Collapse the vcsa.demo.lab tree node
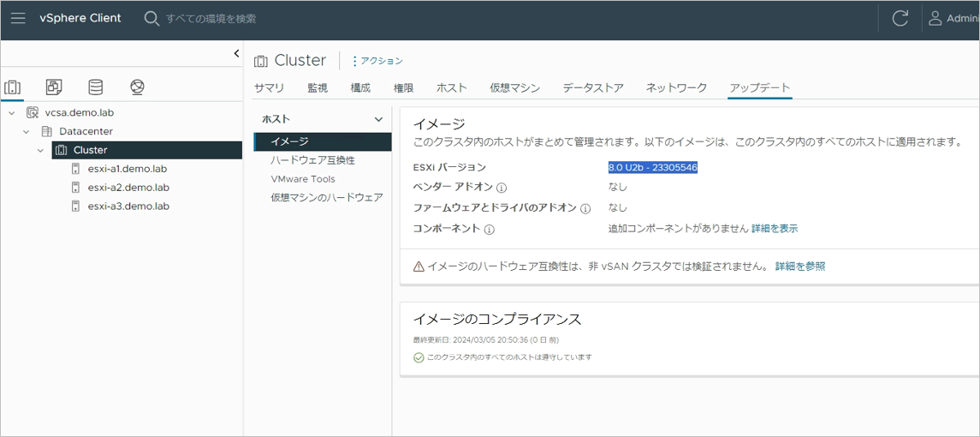 click(11, 113)
